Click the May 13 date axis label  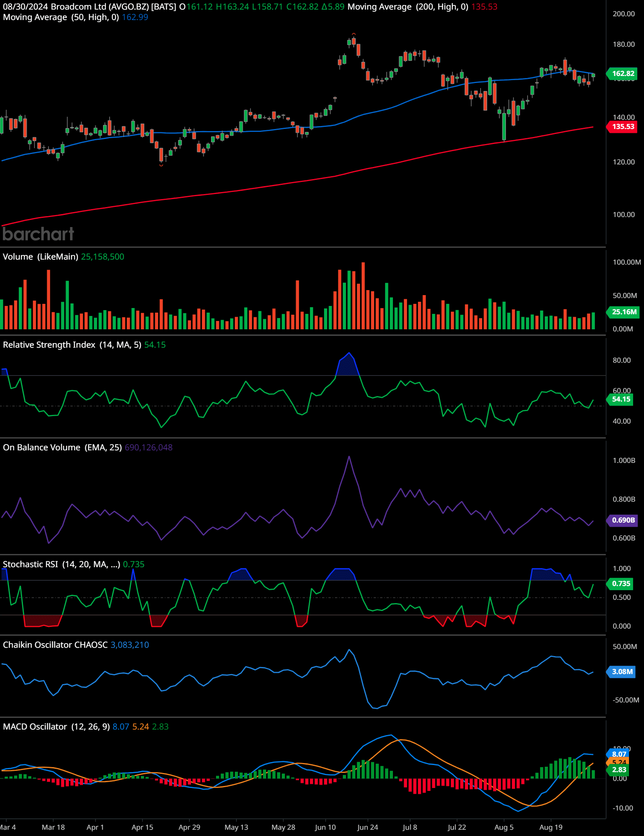[236, 827]
